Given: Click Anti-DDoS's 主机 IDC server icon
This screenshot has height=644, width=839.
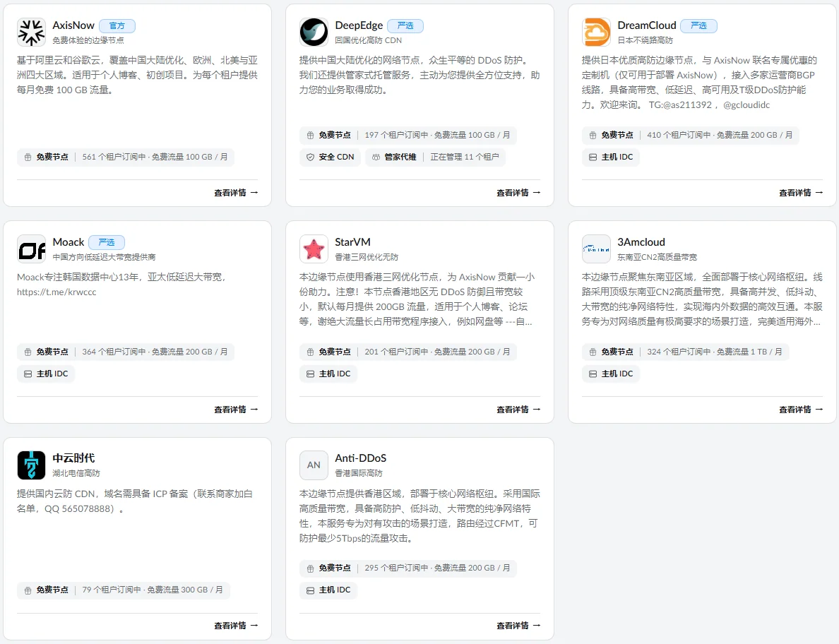Looking at the screenshot, I should [310, 590].
